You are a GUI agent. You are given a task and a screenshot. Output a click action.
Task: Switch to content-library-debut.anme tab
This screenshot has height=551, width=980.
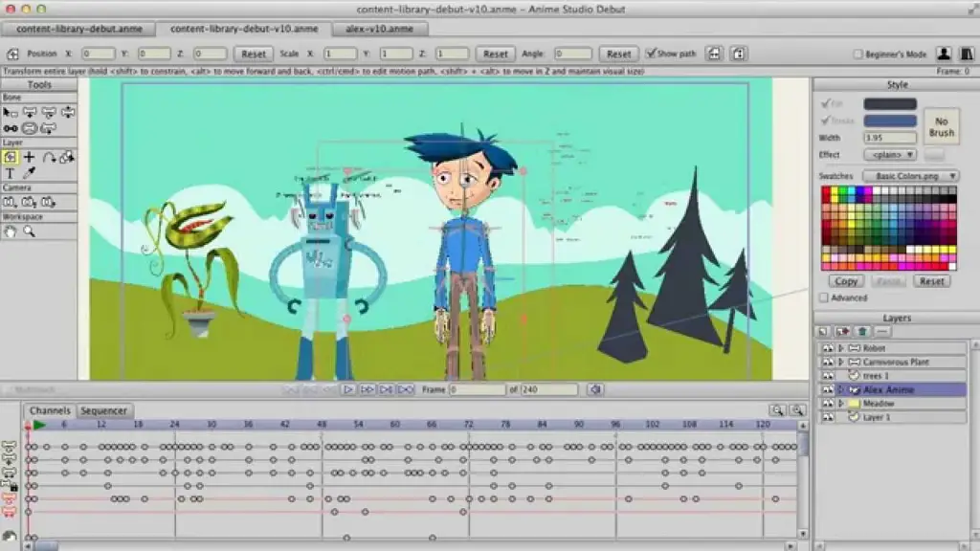[78, 29]
